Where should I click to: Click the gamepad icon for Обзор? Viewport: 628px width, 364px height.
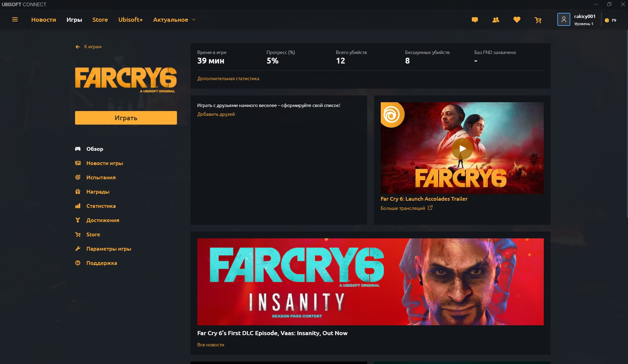pos(78,149)
